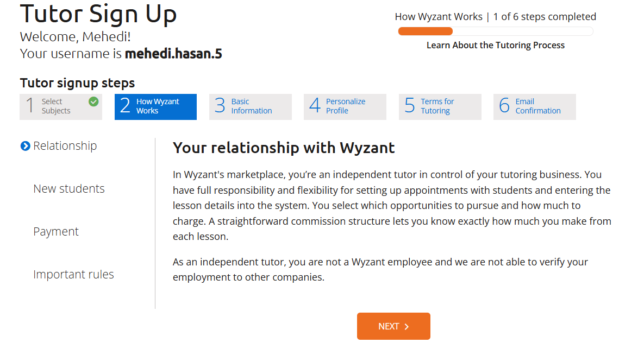Screen dimensions: 644x349
Task: Click the blue arrow beside Relationship
Action: pos(25,145)
